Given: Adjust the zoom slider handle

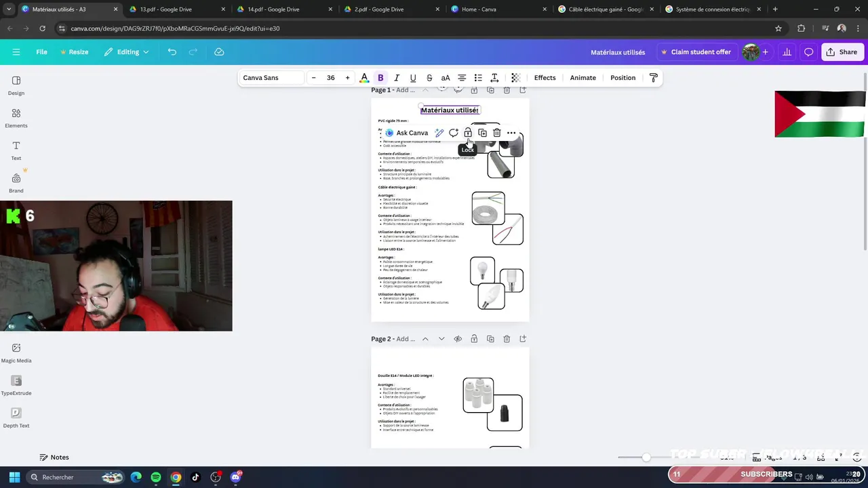Looking at the screenshot, I should [646, 457].
